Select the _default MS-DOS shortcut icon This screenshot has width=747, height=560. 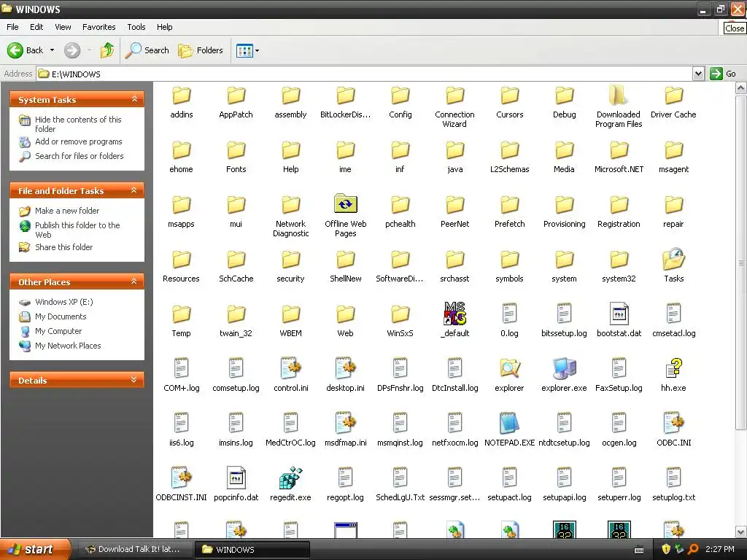455,314
